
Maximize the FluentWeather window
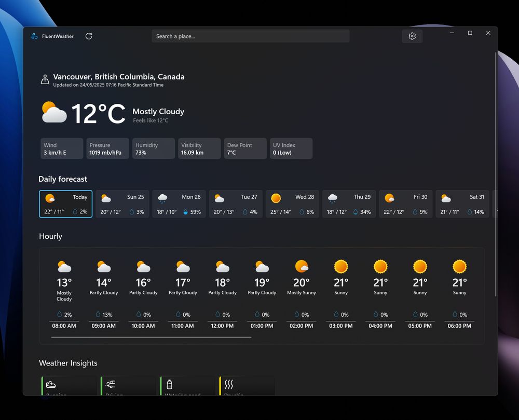[x=470, y=33]
